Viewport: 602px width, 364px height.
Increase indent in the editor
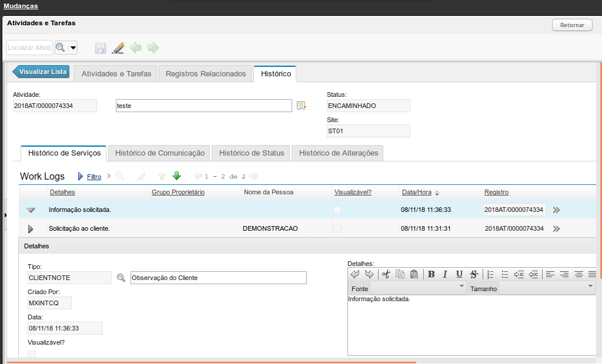coord(519,274)
